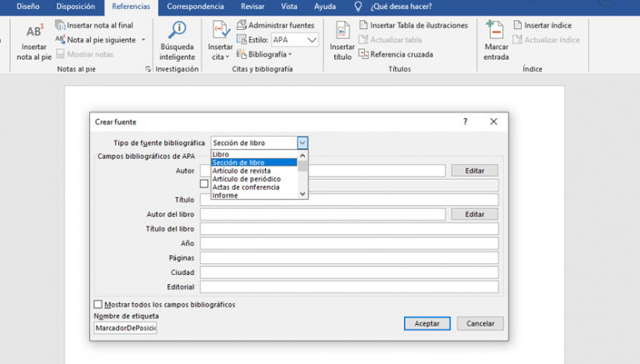Click Editar next to Autor del libro
The width and height of the screenshot is (640, 364).
(x=474, y=214)
